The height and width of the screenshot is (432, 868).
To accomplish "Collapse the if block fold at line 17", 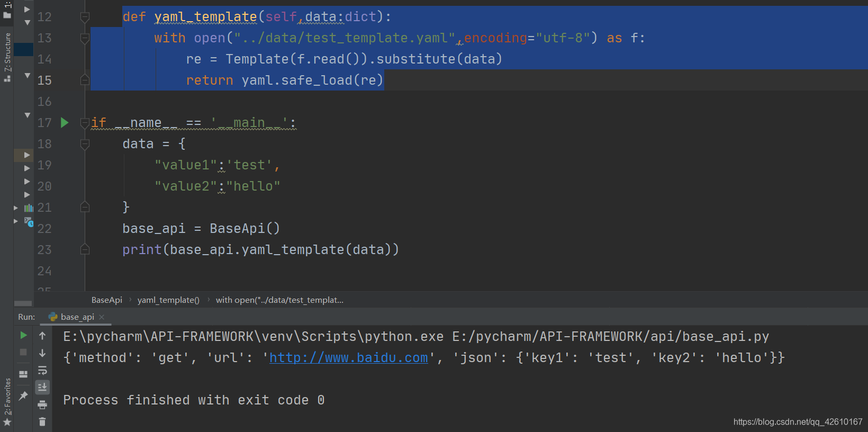I will point(85,123).
